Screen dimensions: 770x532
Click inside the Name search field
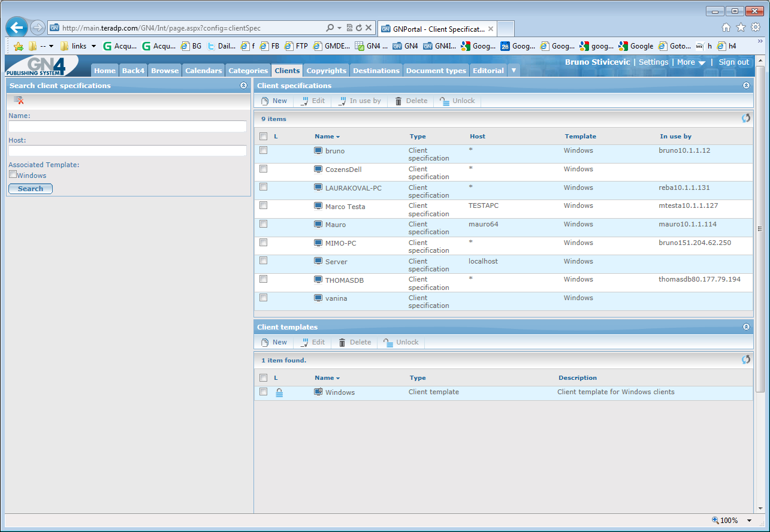click(128, 126)
